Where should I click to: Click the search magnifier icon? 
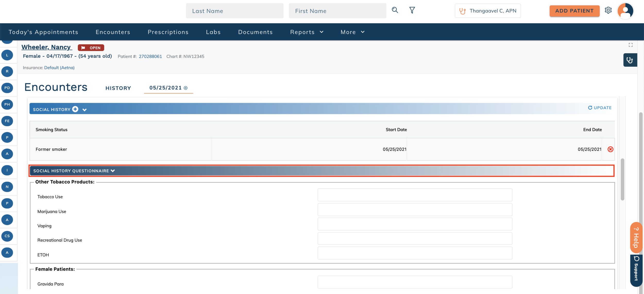point(395,10)
